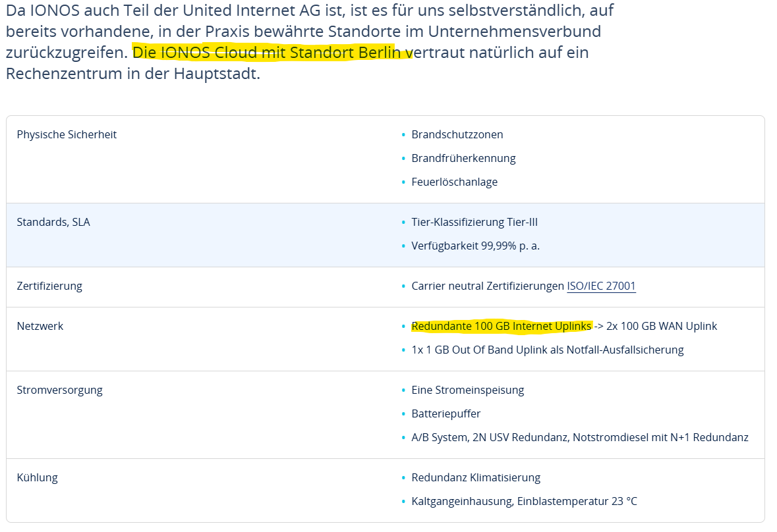Click the 'Stromversorgung' row label
Screen dimensions: 777x532
coord(59,390)
